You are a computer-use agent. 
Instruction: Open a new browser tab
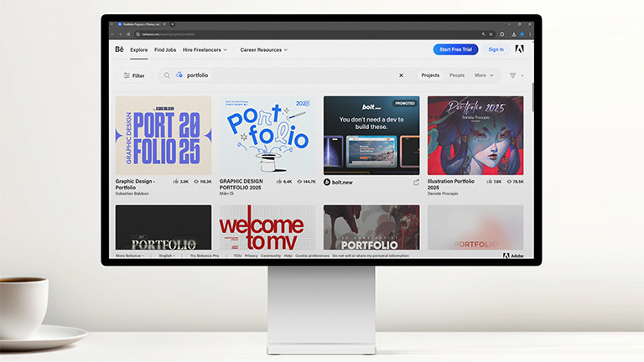[x=173, y=24]
